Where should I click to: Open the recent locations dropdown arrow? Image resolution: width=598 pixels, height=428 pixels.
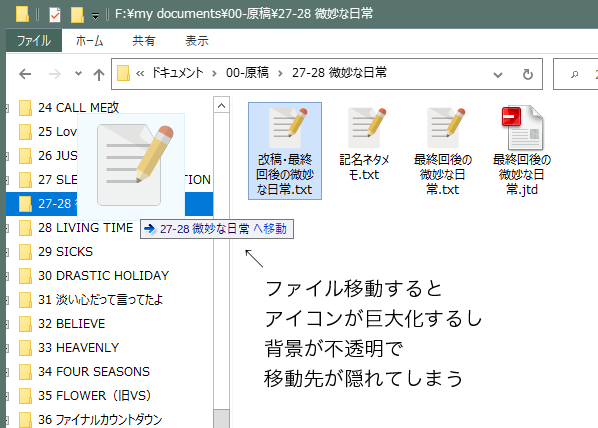click(78, 73)
